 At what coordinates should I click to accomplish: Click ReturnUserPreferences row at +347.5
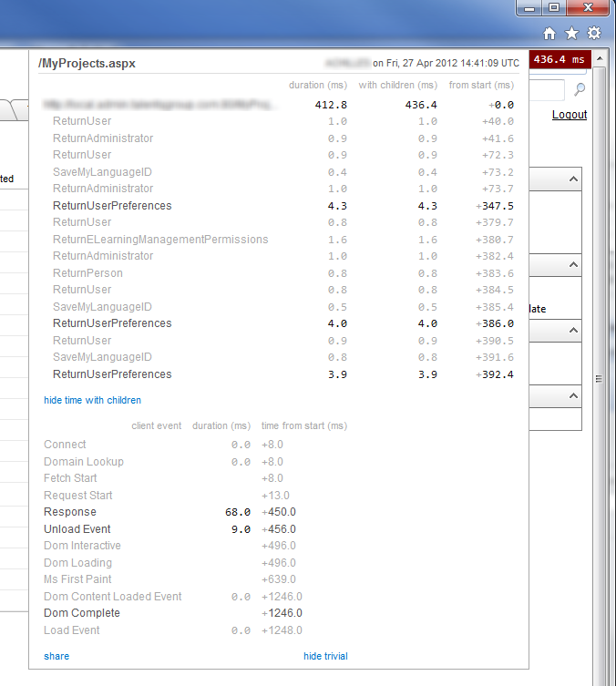[278, 206]
